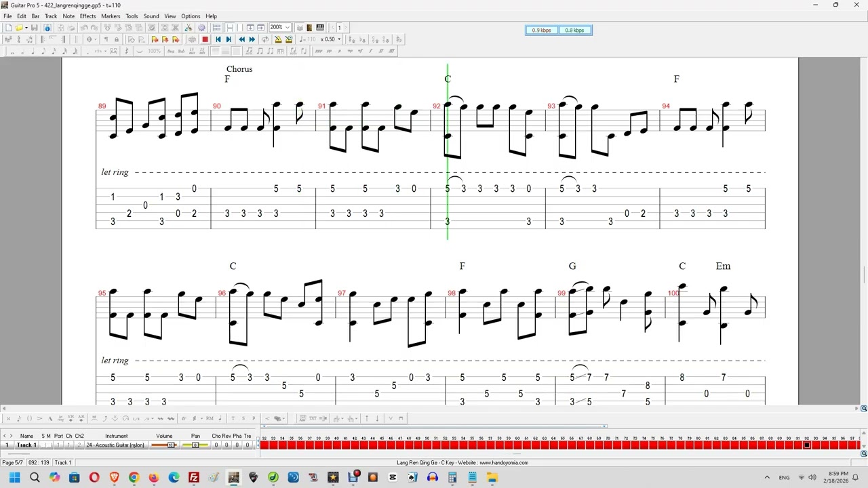Show hidden system tray icons
Image resolution: width=868 pixels, height=488 pixels.
coord(767,478)
